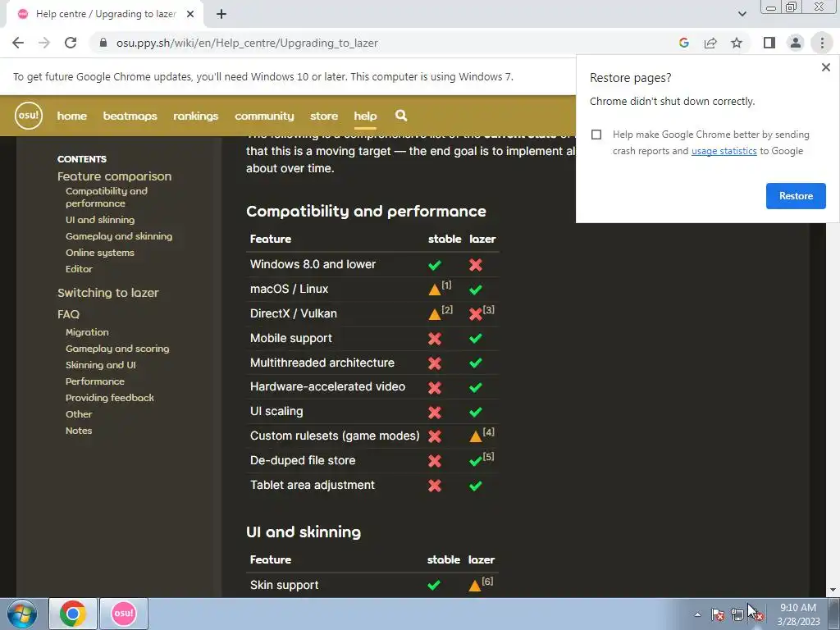Go to Notes in contents

pos(79,431)
